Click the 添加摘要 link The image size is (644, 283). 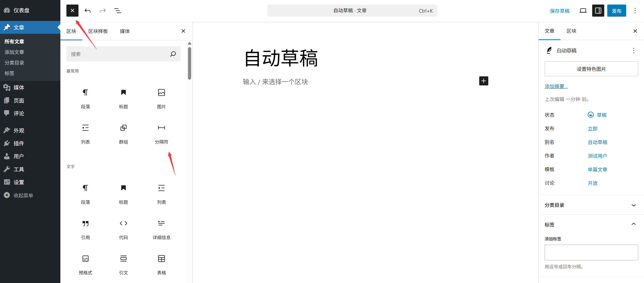tap(556, 86)
